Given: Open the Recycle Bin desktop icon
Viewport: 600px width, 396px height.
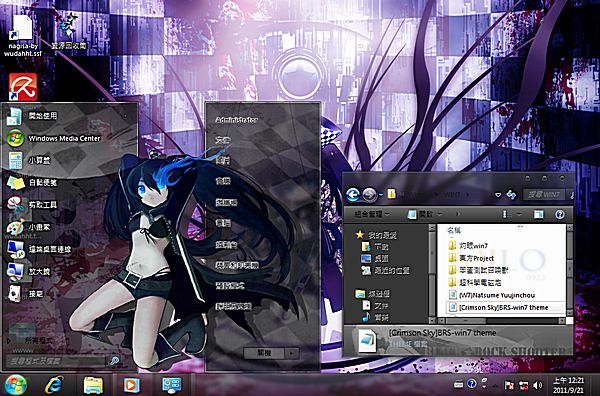Looking at the screenshot, I should [69, 32].
